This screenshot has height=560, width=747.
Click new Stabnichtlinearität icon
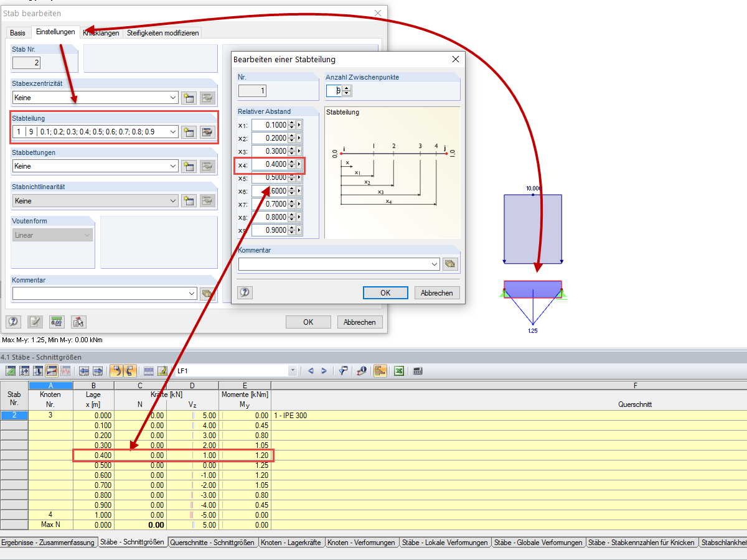click(x=189, y=201)
